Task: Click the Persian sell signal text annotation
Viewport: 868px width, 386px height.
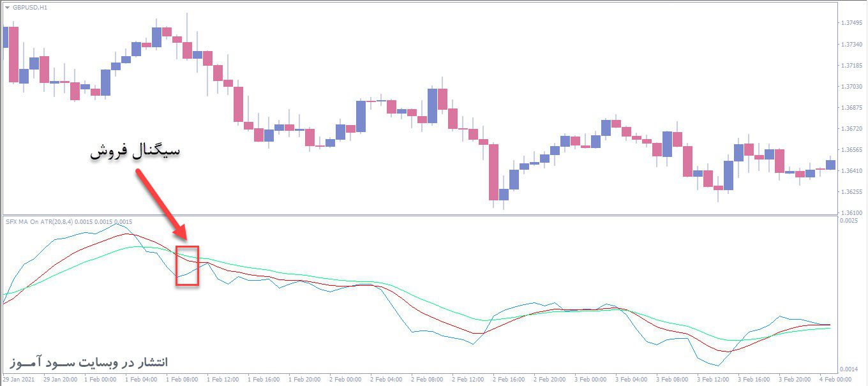Action: [135, 153]
